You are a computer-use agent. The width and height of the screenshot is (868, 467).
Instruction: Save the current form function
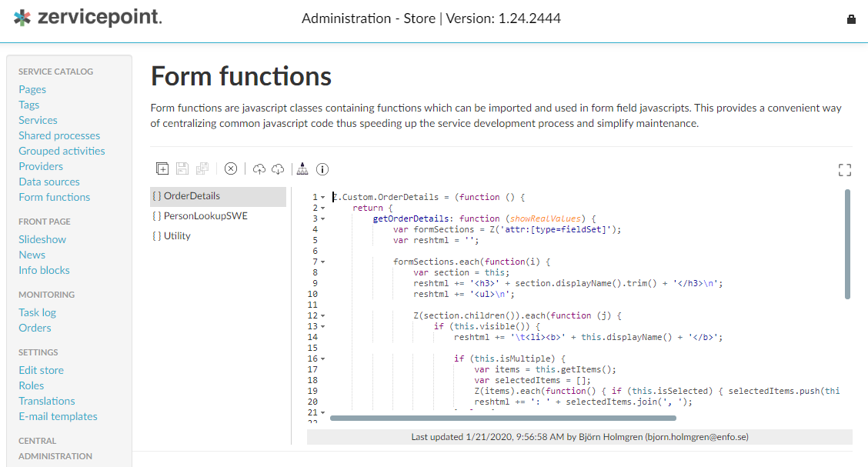(x=182, y=168)
